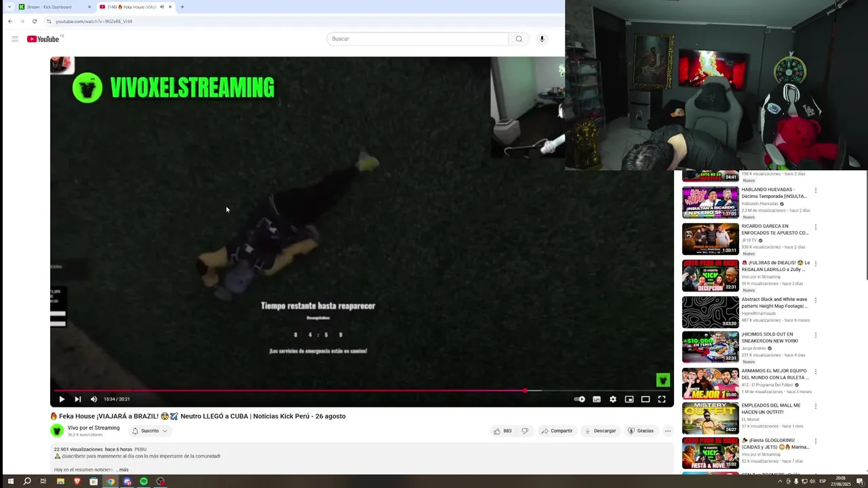The image size is (868, 488).
Task: Play the paused YouTube video
Action: pos(62,399)
